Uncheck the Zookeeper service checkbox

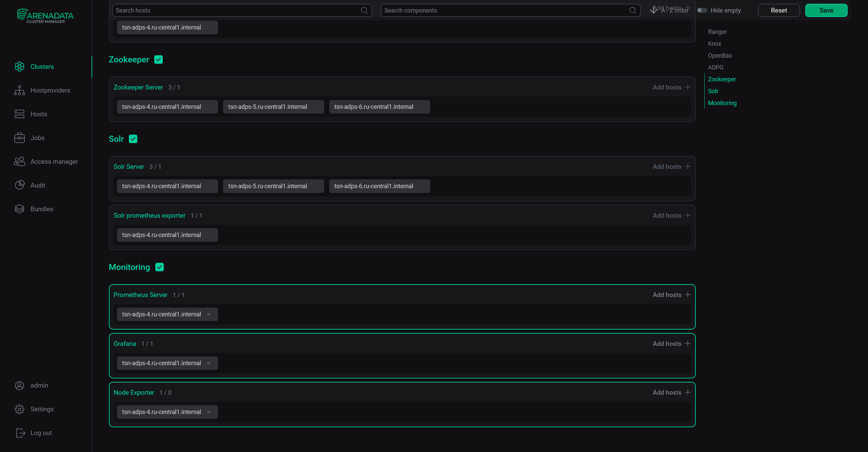point(158,59)
